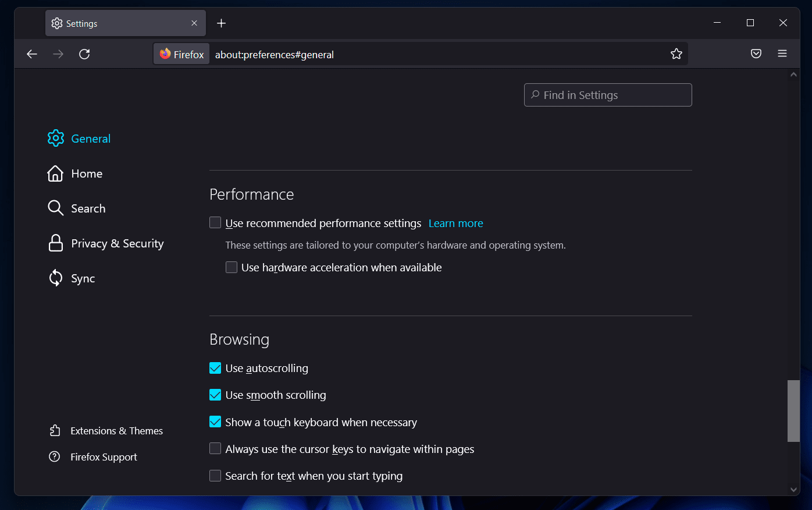
Task: Turn on Search for text when typing
Action: click(x=215, y=476)
